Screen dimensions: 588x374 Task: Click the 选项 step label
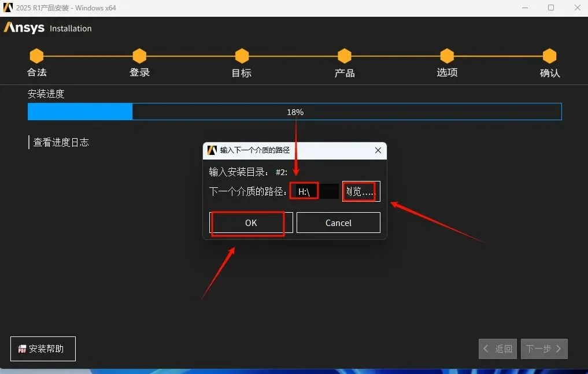447,72
